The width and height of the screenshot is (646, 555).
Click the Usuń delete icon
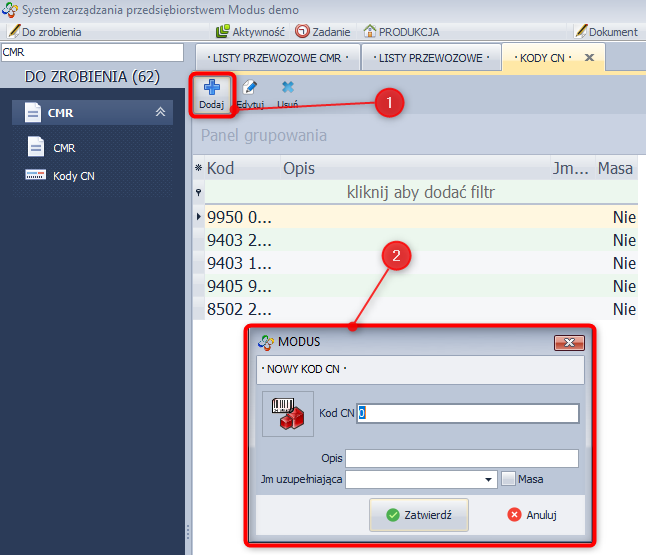point(288,87)
